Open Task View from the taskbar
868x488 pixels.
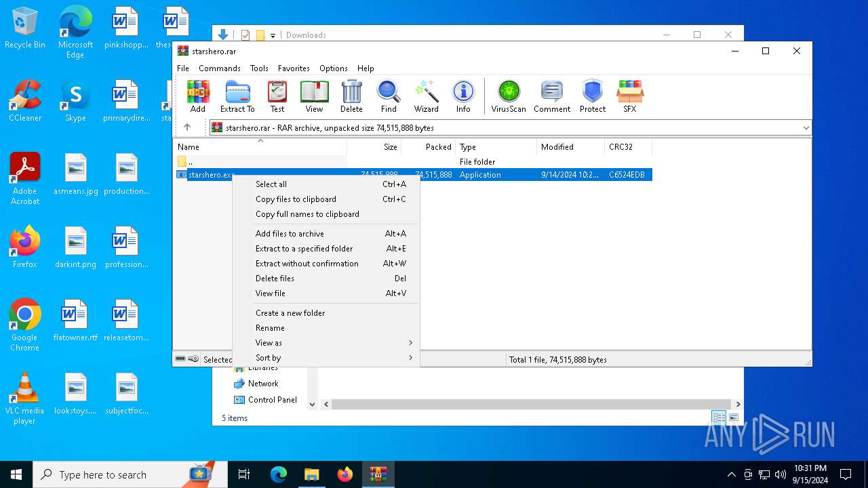pos(244,474)
